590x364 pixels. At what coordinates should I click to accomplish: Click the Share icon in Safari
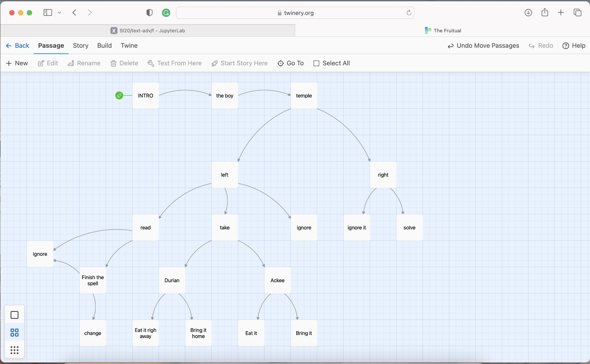[545, 12]
